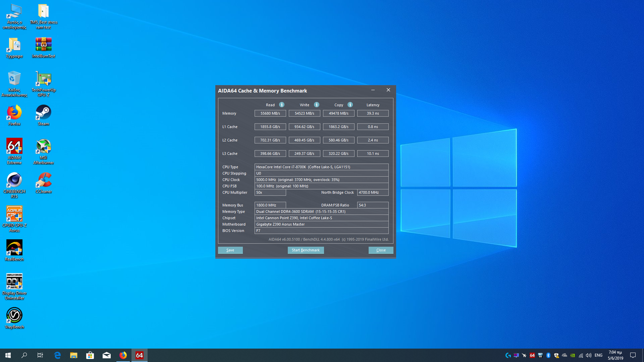Click the Start Benchmark button
The width and height of the screenshot is (644, 362).
pyautogui.click(x=306, y=250)
